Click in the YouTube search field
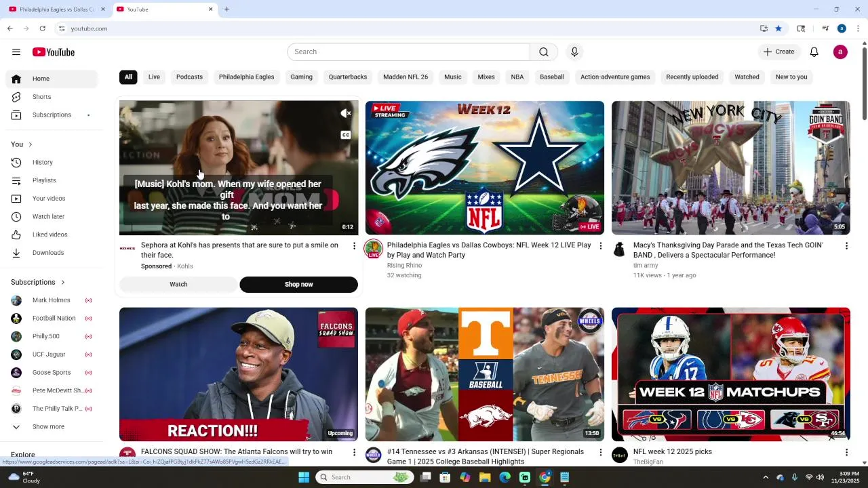The width and height of the screenshot is (868, 488). pos(408,52)
